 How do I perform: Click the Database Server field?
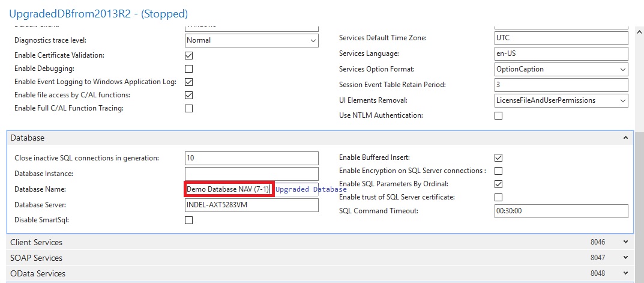click(x=251, y=205)
